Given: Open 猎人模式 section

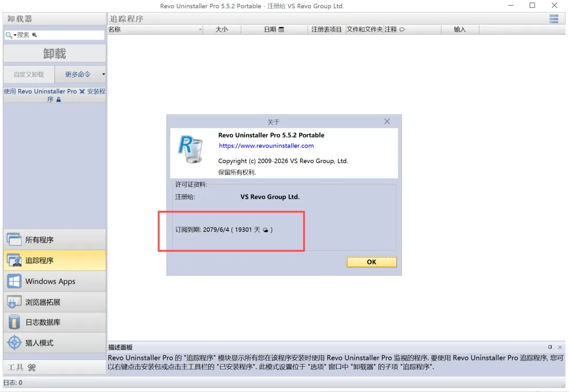Looking at the screenshot, I should coord(55,342).
